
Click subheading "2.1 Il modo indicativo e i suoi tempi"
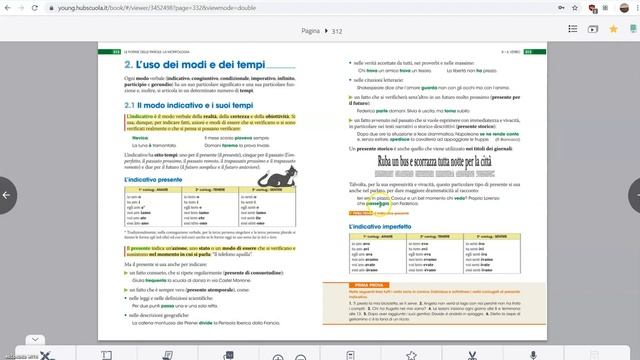(189, 105)
